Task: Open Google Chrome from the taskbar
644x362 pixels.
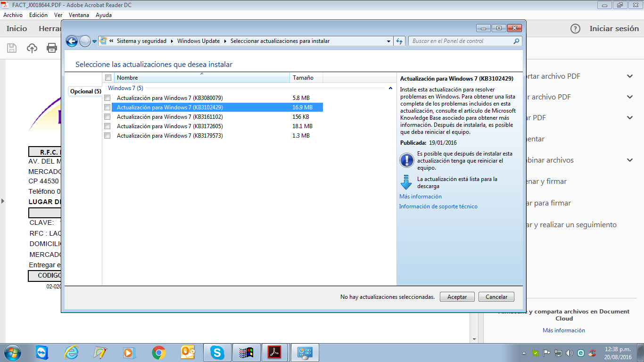Action: click(159, 353)
